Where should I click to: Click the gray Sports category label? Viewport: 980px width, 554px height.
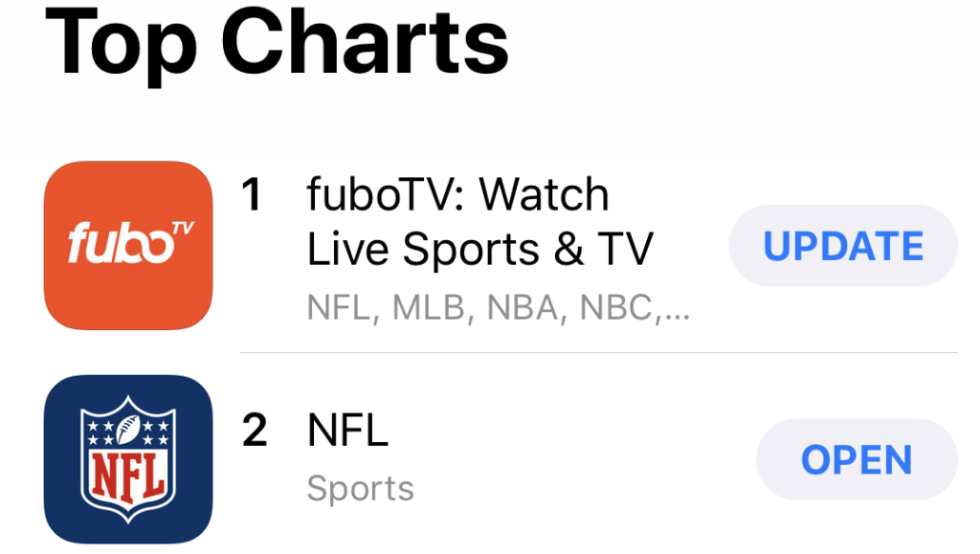[361, 488]
